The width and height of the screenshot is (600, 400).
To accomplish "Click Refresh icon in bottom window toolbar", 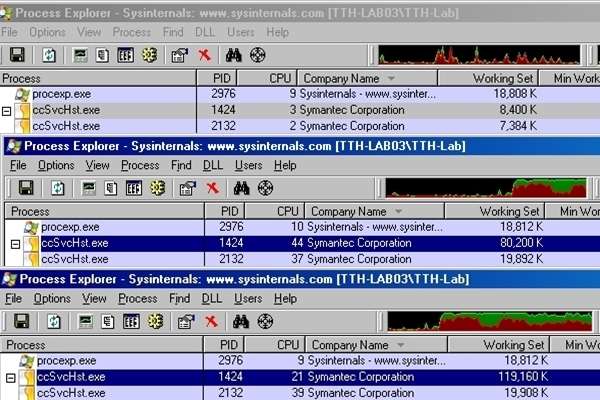I will (54, 321).
